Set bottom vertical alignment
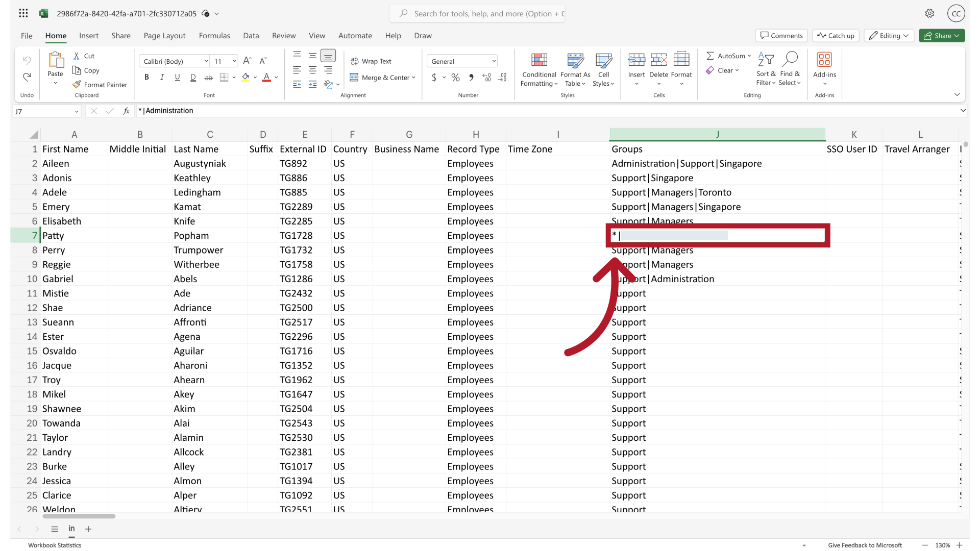The height and width of the screenshot is (551, 980). point(328,55)
